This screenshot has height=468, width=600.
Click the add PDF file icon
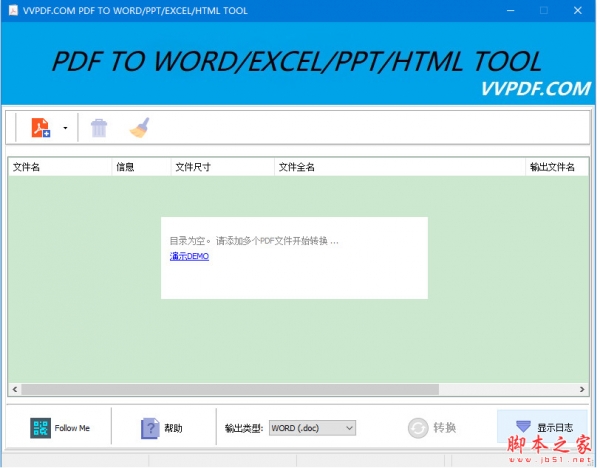(41, 127)
